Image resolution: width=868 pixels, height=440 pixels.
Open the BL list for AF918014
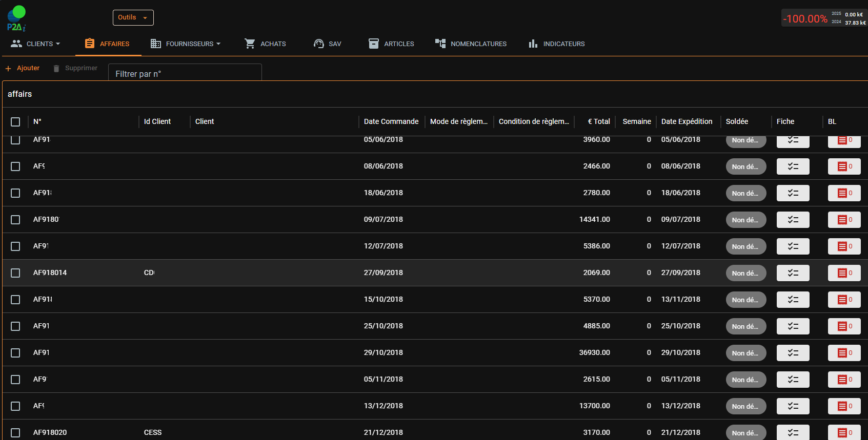pos(844,273)
